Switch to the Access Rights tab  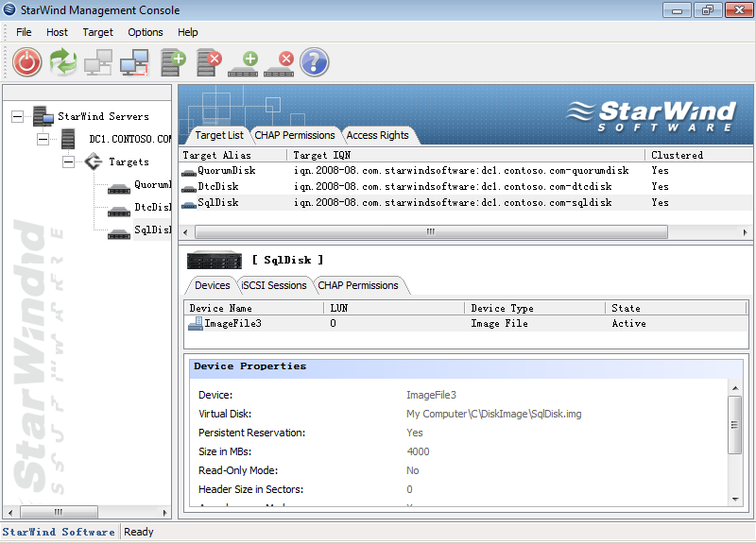point(377,135)
